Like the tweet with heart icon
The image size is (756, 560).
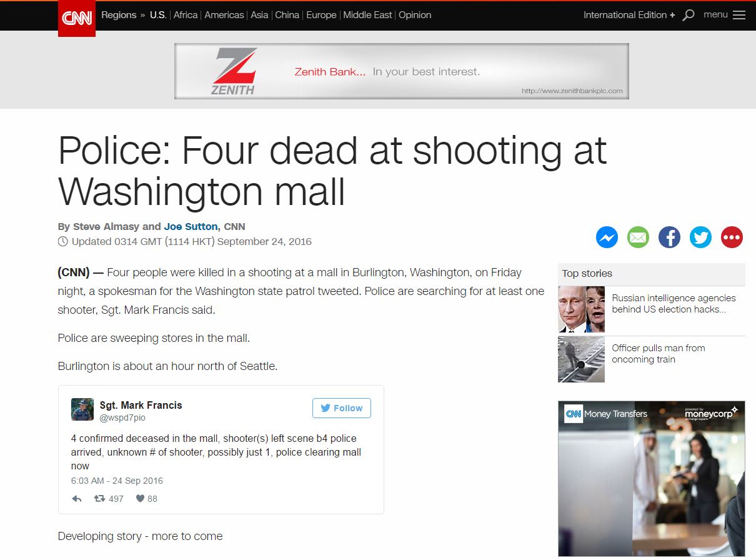coord(140,499)
